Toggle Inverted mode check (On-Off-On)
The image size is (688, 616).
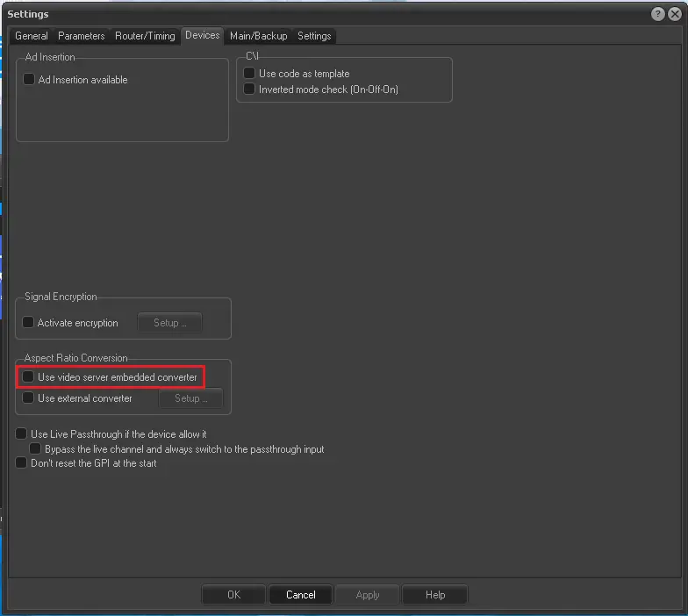(x=249, y=90)
